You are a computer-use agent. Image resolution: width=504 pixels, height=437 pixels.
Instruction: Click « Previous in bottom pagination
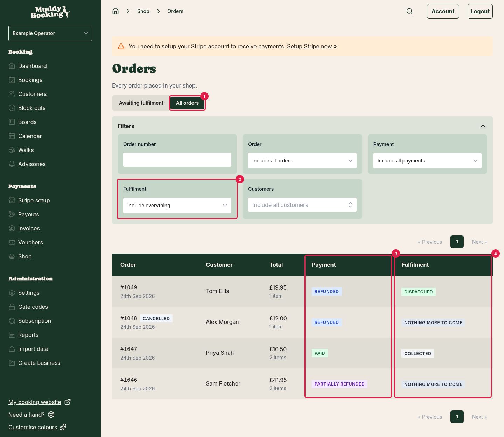tap(430, 417)
